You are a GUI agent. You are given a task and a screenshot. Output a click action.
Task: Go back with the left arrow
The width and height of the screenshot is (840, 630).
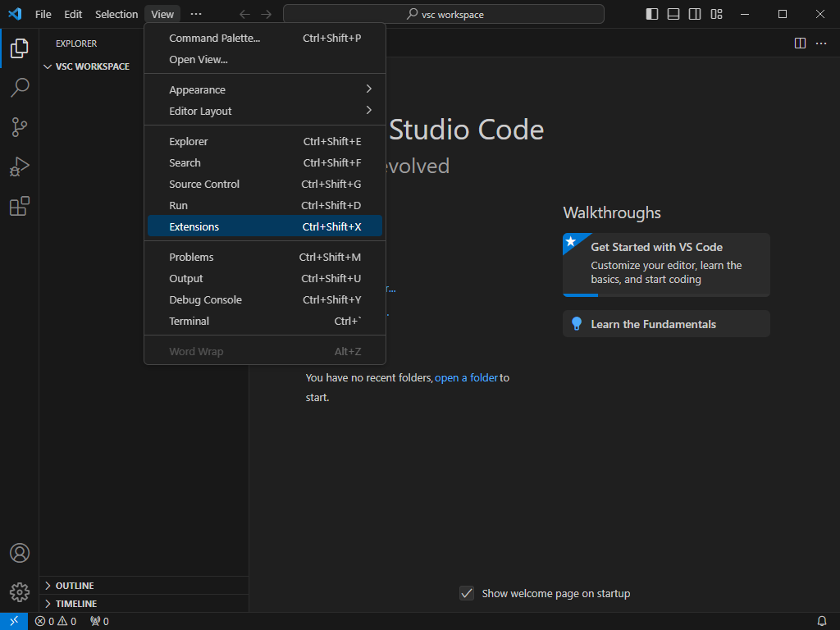(244, 15)
